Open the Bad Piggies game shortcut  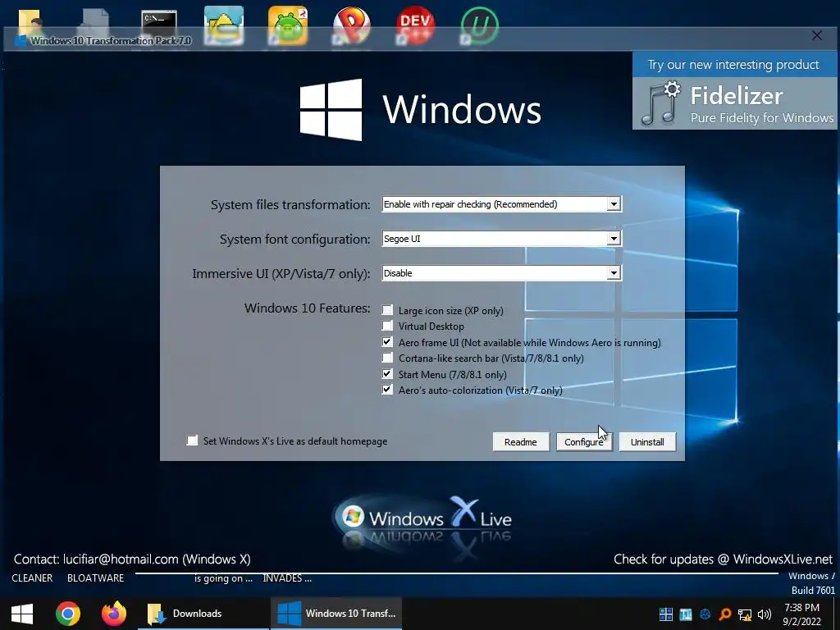(288, 25)
